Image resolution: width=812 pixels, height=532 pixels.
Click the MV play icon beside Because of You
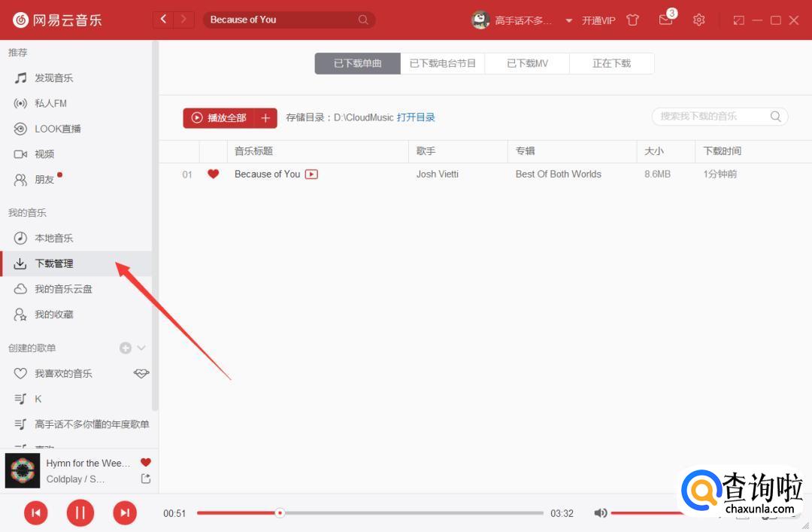click(311, 174)
